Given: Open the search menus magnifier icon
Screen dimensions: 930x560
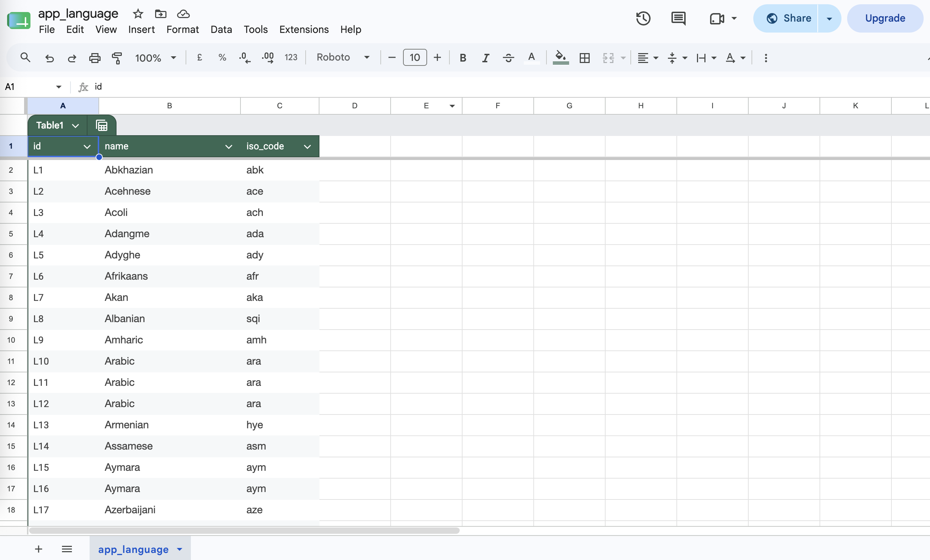Looking at the screenshot, I should pyautogui.click(x=25, y=58).
